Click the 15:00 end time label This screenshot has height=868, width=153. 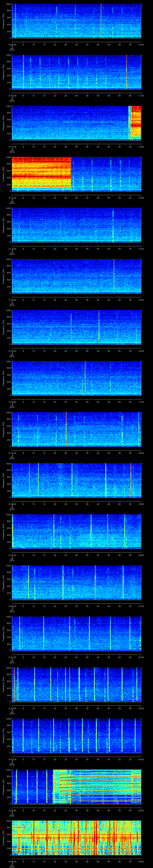141,300
